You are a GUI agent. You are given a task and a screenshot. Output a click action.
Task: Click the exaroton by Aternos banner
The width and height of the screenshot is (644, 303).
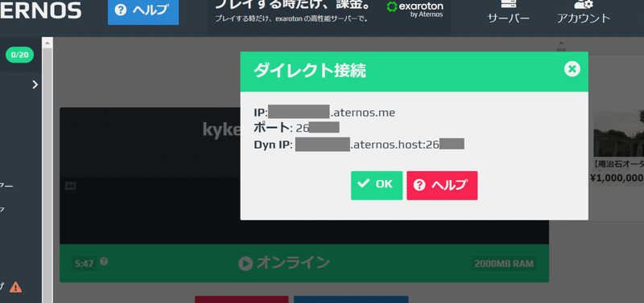coord(328,16)
